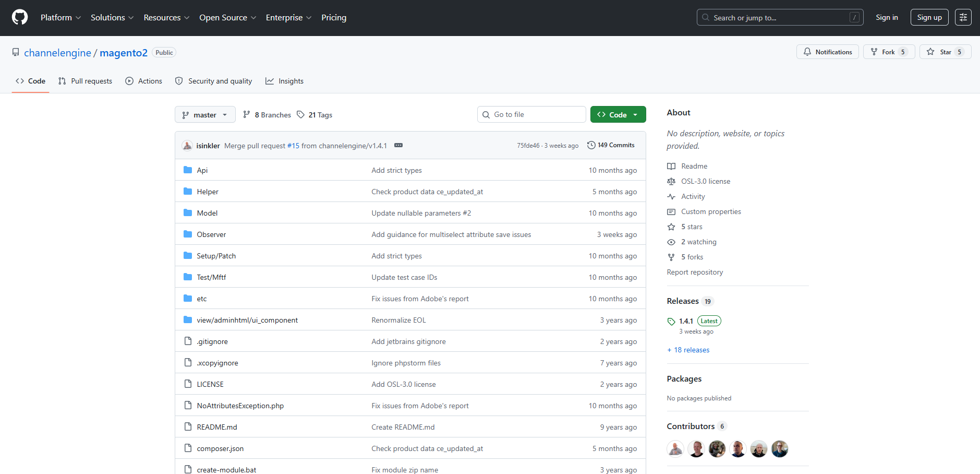Screen dimensions: 980x474
Task: Expand the Resources menu
Action: tap(166, 17)
